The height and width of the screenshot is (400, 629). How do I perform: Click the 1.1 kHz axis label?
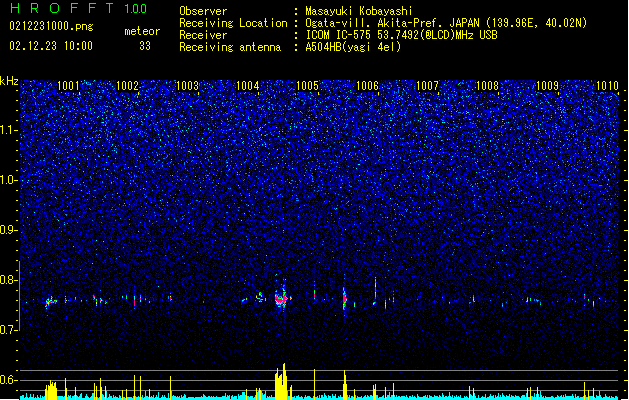[8, 130]
